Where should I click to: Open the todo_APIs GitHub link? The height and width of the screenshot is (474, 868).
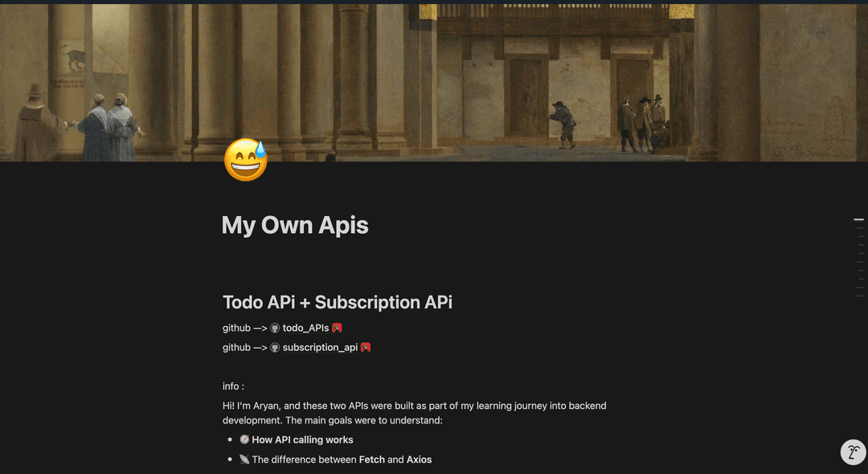click(x=305, y=328)
